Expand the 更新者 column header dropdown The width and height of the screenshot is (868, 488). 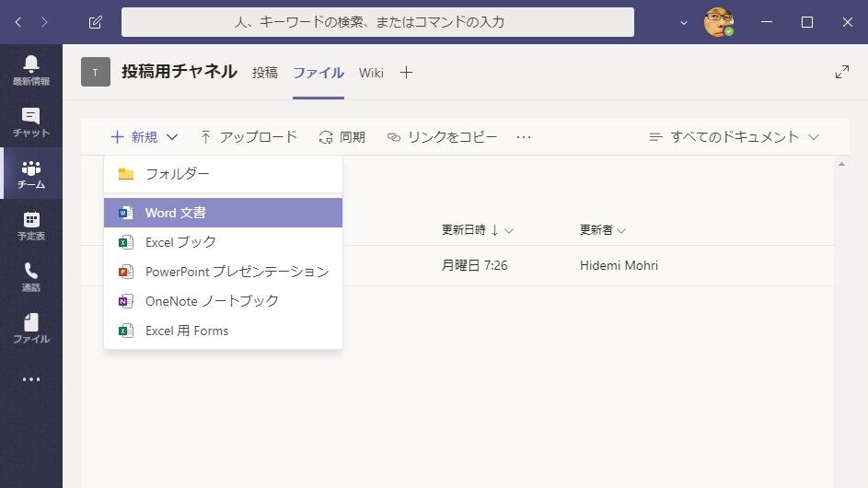[x=602, y=230]
